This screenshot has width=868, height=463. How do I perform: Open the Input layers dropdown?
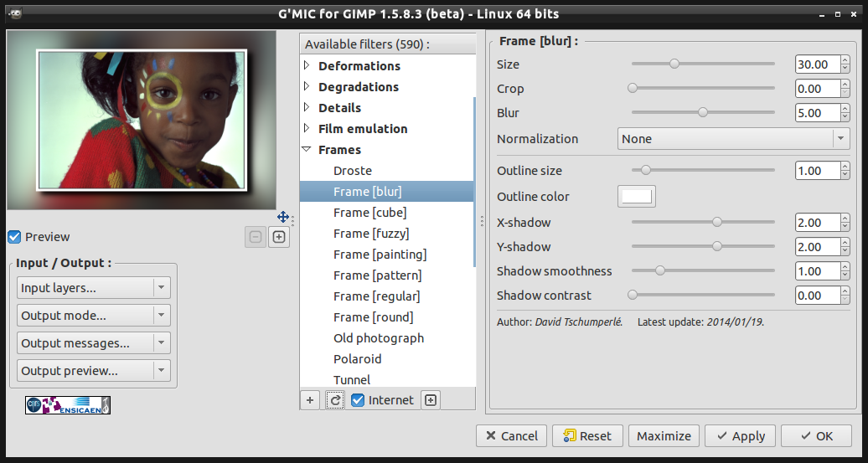point(94,288)
